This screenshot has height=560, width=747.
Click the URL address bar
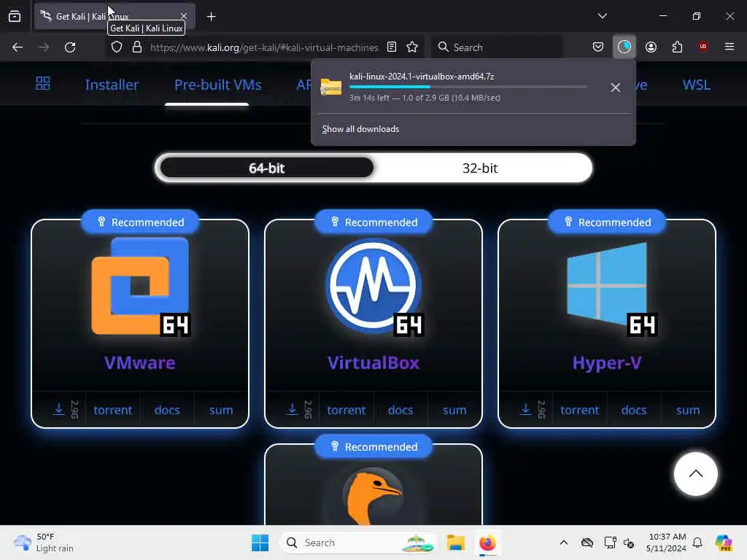(264, 47)
